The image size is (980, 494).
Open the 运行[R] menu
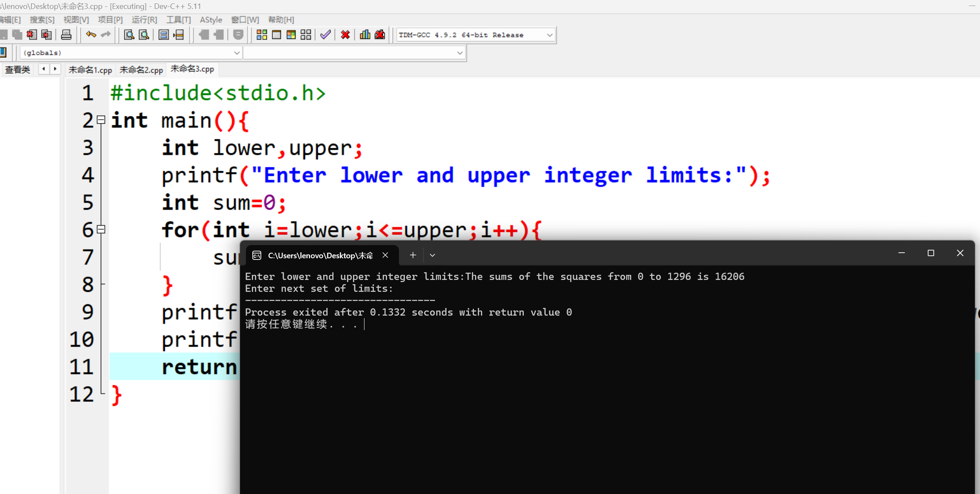pos(144,20)
